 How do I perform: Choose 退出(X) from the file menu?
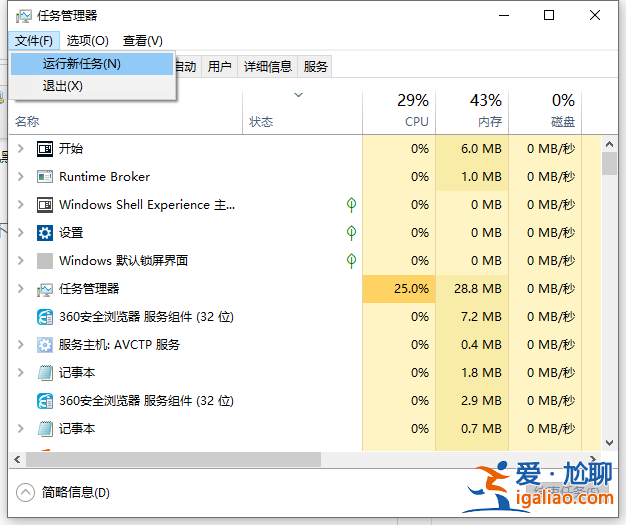(92, 86)
